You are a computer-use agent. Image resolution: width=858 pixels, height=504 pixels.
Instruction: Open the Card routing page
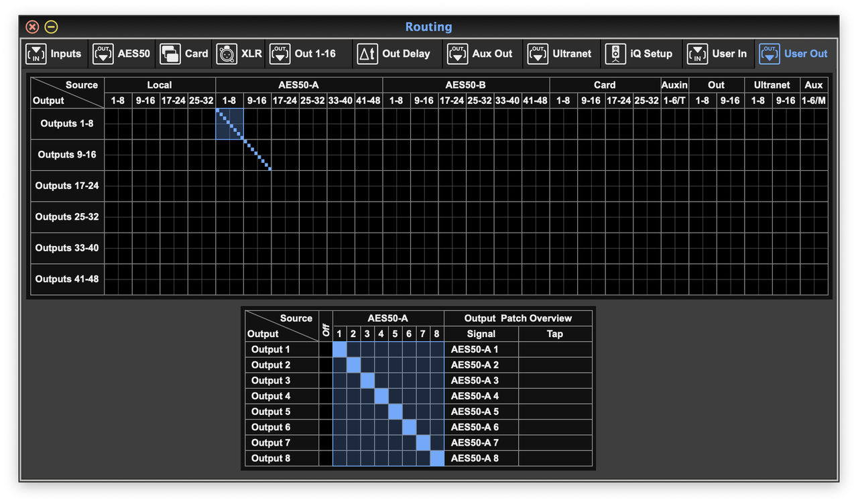tap(184, 54)
